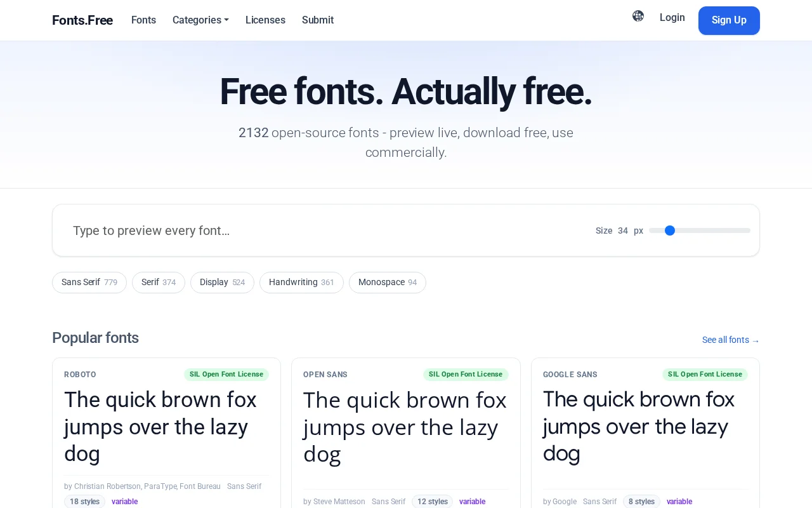Expand the Categories dropdown menu
Screen dimensions: 812x508
point(200,20)
